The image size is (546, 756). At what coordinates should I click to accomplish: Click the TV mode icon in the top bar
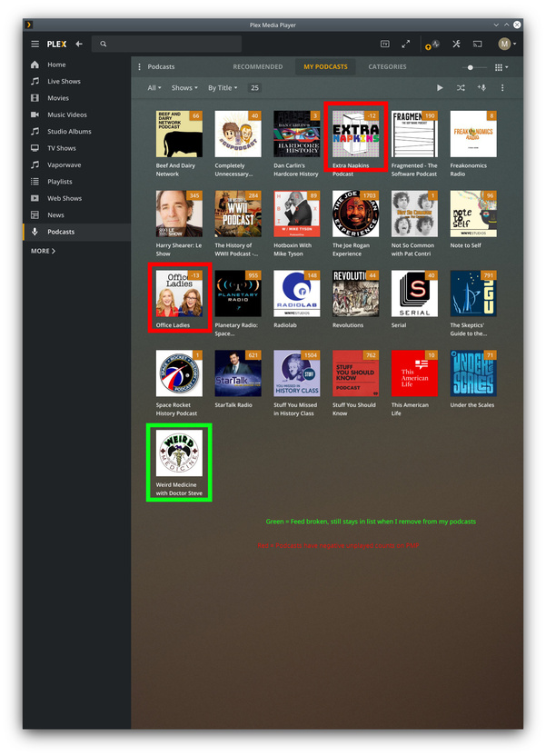tap(385, 44)
